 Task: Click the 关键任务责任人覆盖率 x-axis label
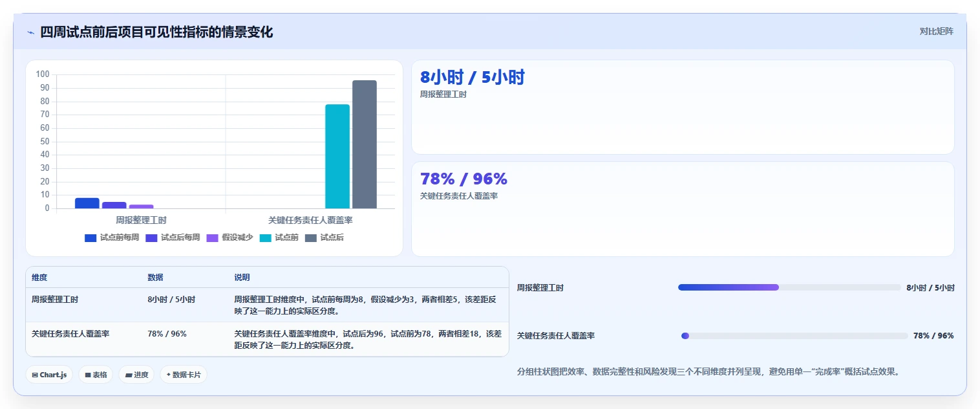[310, 220]
